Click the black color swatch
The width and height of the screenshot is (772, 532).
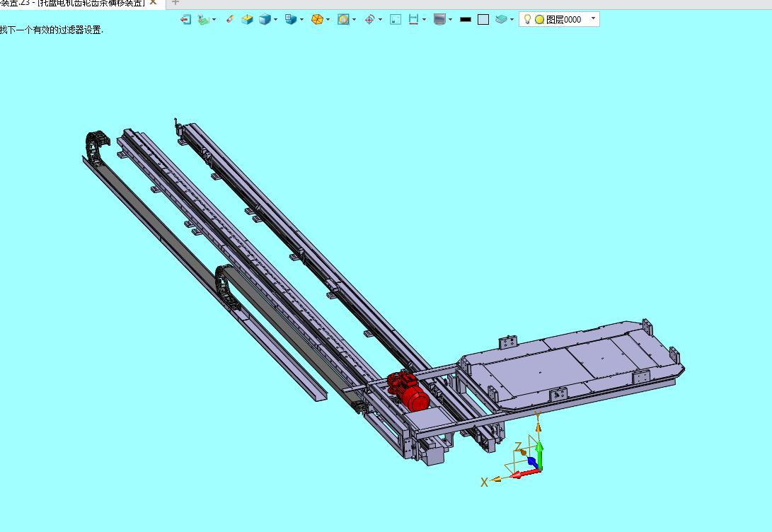466,20
